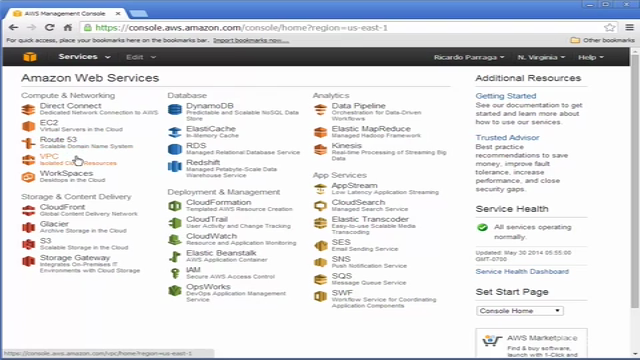Click the Elastic Beanstalk service name
640x360 pixels.
(221, 253)
